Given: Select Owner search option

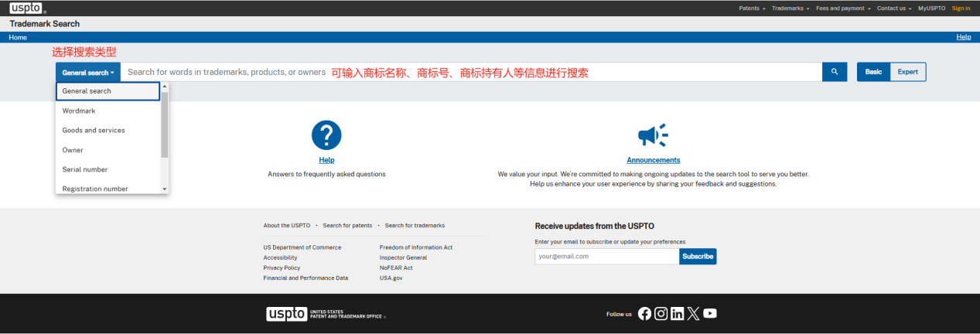Looking at the screenshot, I should coord(108,150).
